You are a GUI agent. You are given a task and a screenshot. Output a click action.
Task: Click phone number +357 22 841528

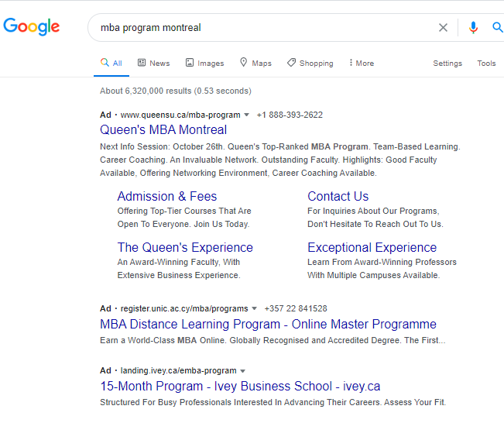(x=296, y=308)
